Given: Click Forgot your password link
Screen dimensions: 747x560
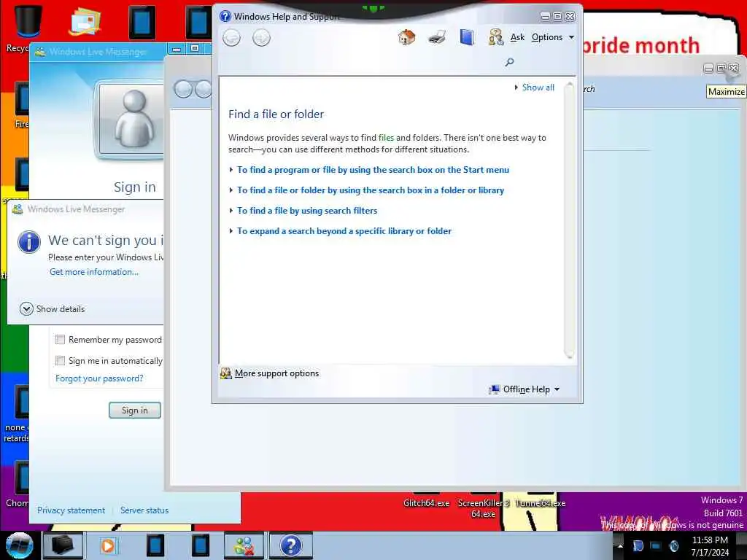Looking at the screenshot, I should 99,378.
